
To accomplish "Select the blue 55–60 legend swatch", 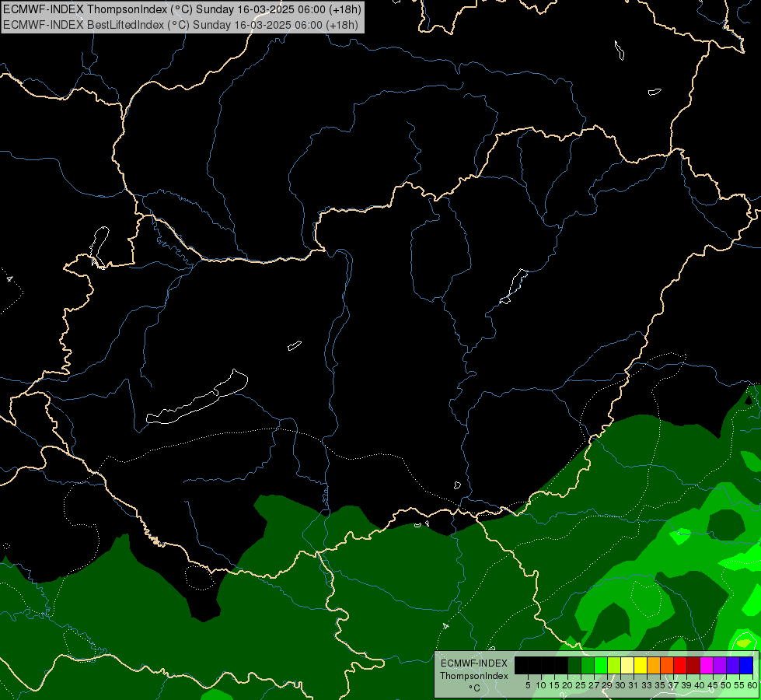I will click(x=746, y=665).
